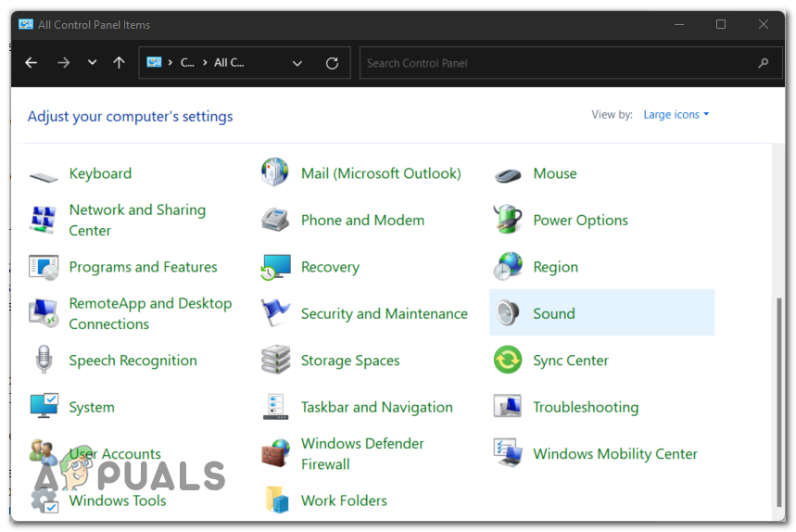This screenshot has height=532, width=796.
Task: Click the Windows Tools gear icon
Action: 44,500
